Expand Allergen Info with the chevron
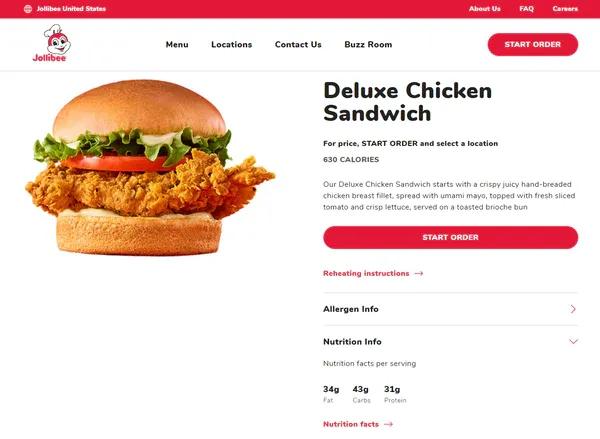The width and height of the screenshot is (600, 439). pos(573,309)
